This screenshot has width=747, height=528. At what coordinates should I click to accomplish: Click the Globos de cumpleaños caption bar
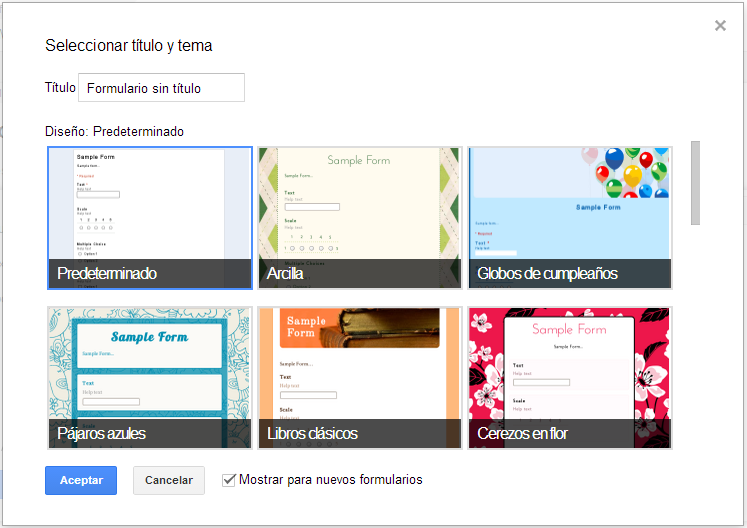point(569,274)
